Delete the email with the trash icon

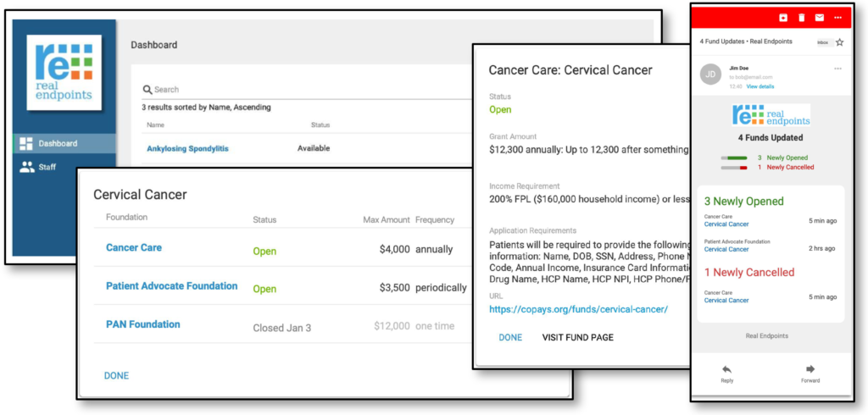point(801,18)
